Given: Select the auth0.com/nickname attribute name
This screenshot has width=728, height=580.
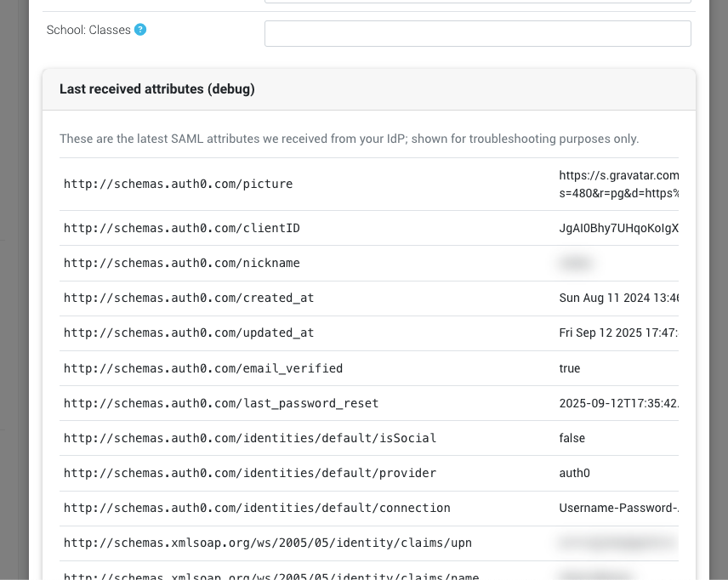Looking at the screenshot, I should 181,263.
